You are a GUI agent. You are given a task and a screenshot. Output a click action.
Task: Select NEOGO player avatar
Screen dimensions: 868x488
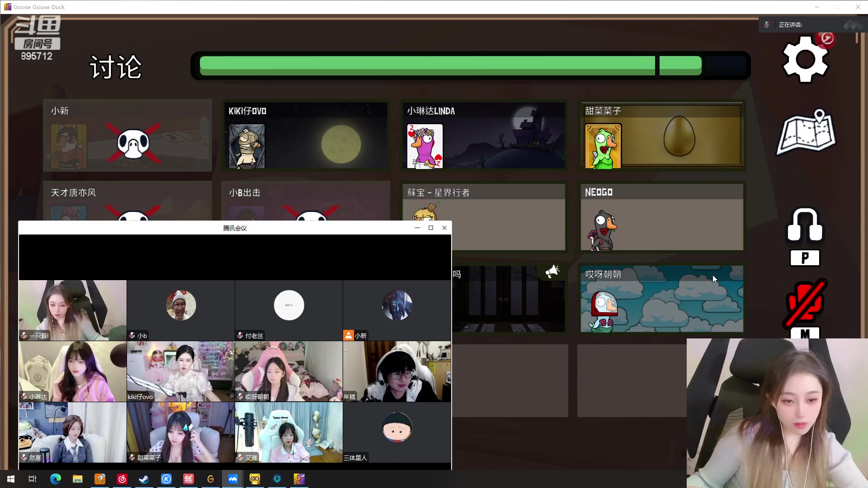click(603, 230)
